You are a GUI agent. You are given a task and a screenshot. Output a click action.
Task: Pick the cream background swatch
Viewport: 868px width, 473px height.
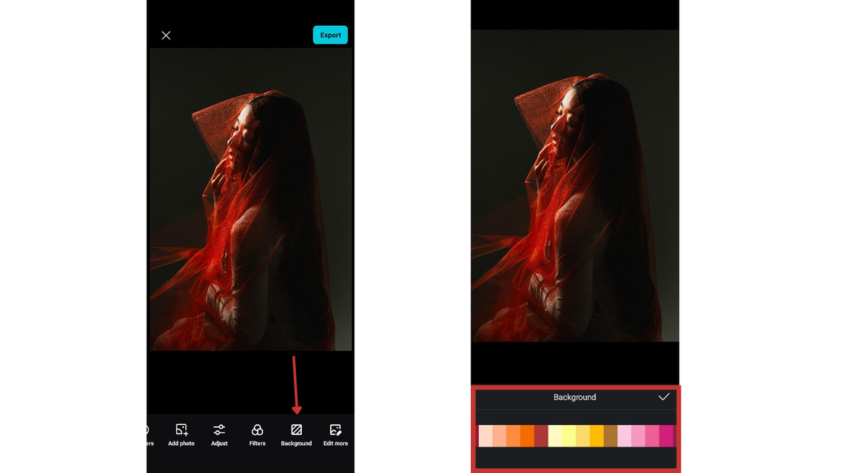click(555, 436)
